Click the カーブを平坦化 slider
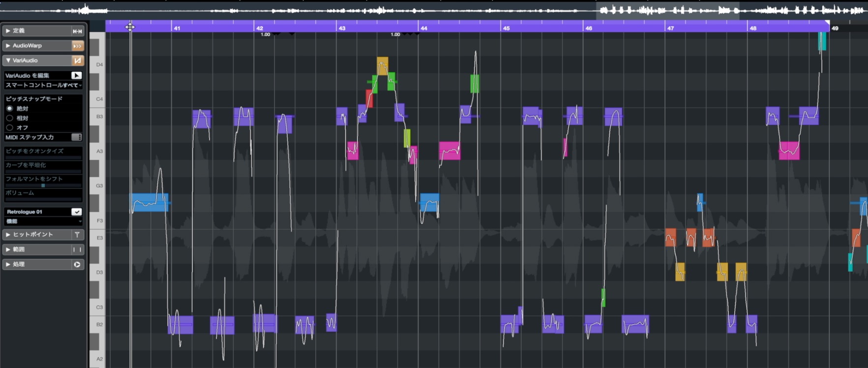Screen dimensions: 868x368 coord(43,171)
